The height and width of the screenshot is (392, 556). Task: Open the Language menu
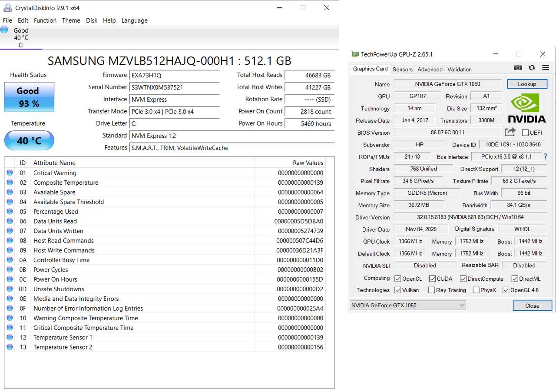click(134, 20)
